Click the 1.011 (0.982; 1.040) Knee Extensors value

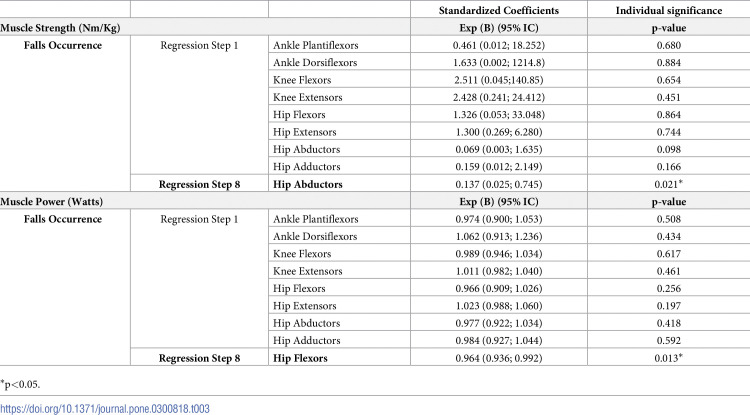coord(499,271)
